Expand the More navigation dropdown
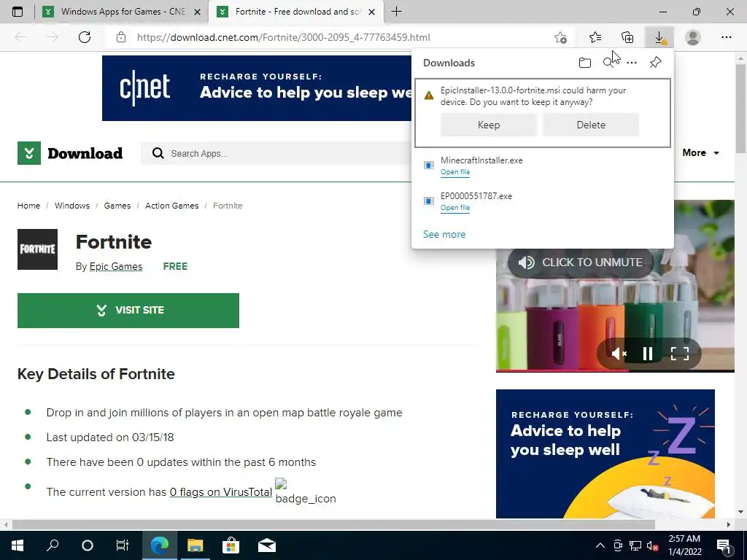747x560 pixels. 700,153
